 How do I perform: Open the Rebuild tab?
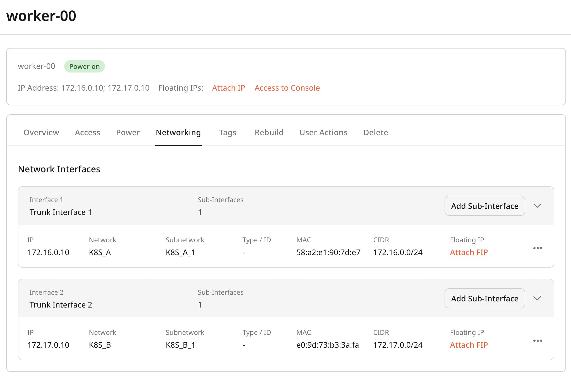point(269,132)
